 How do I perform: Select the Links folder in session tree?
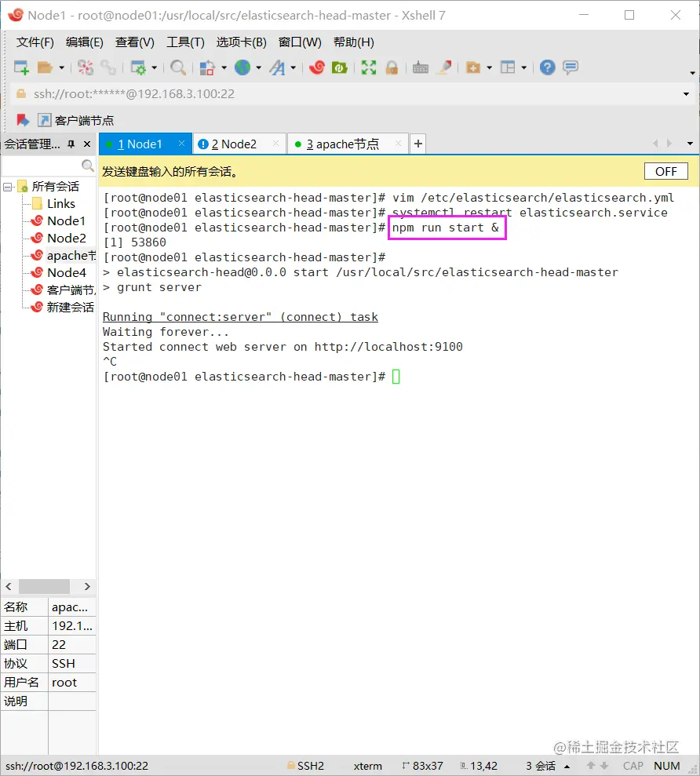point(53,204)
